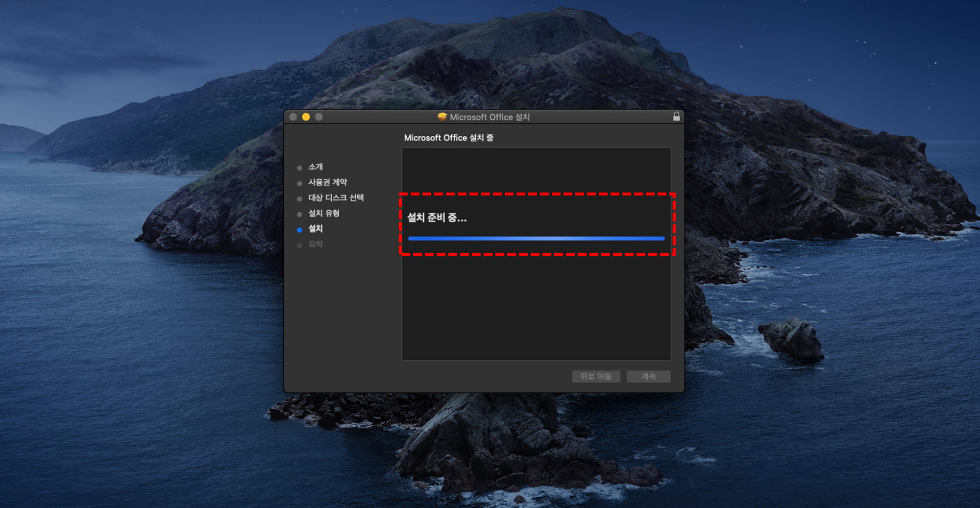
Task: Select the 요약 step in the sidebar
Action: point(316,244)
